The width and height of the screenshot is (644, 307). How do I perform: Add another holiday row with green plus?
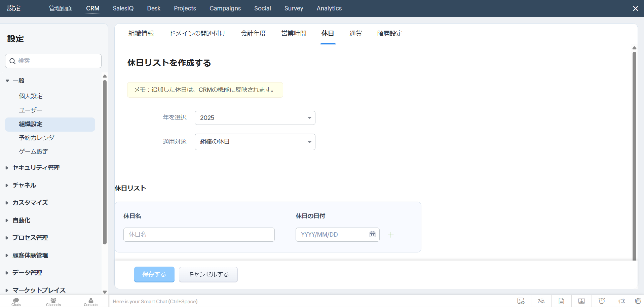pyautogui.click(x=391, y=235)
